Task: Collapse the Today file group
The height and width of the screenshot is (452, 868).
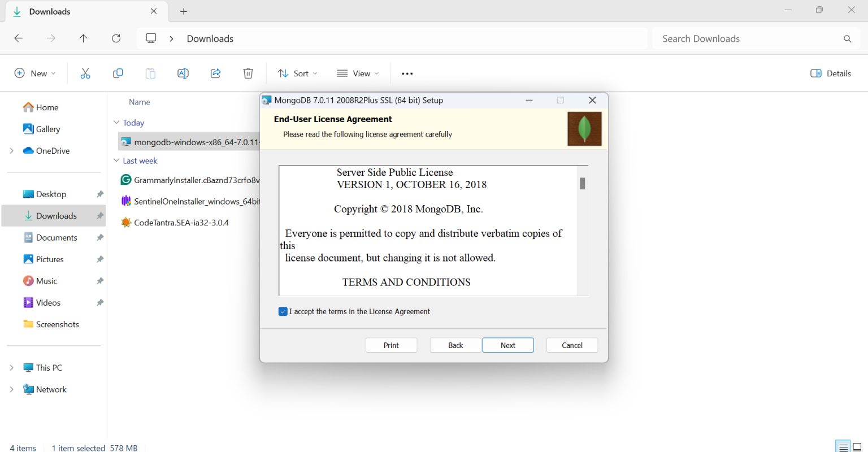Action: (116, 123)
